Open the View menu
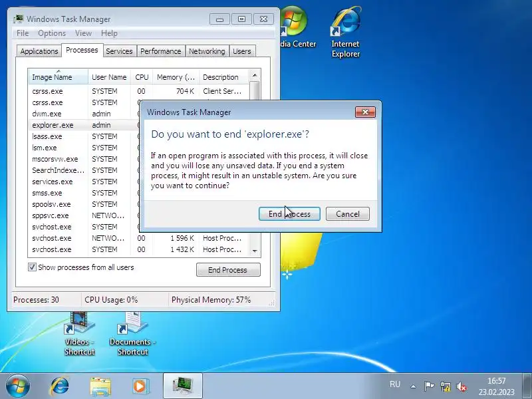Viewport: 532px width, 399px height. coord(84,33)
